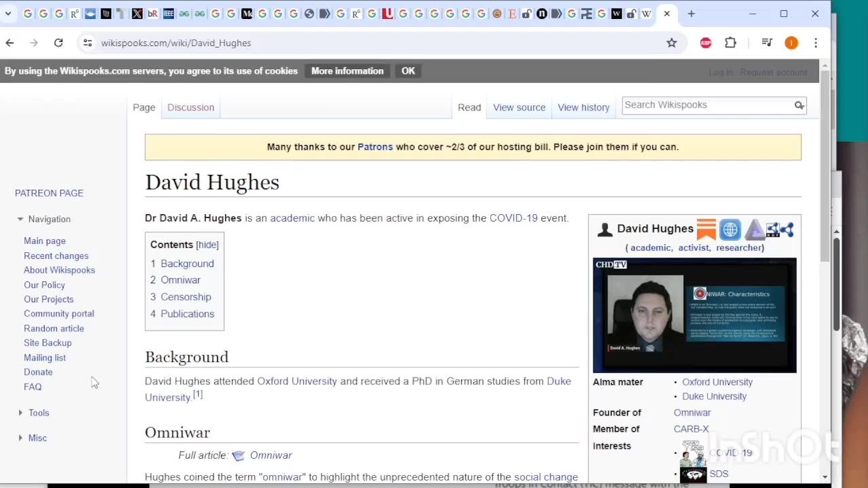Open About Wikispooks link
This screenshot has width=868, height=488.
coord(60,270)
